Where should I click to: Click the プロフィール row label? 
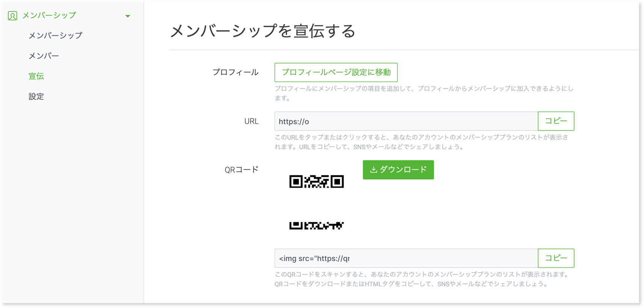235,72
